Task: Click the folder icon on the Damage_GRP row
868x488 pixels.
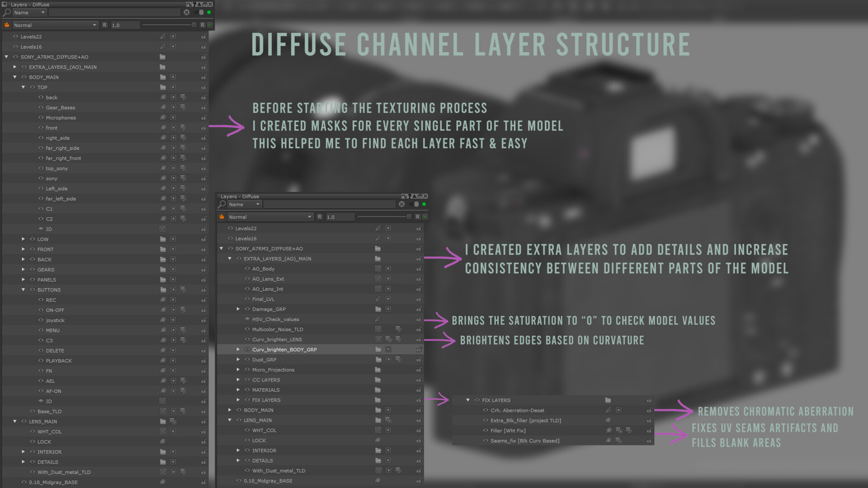Action: (x=378, y=309)
